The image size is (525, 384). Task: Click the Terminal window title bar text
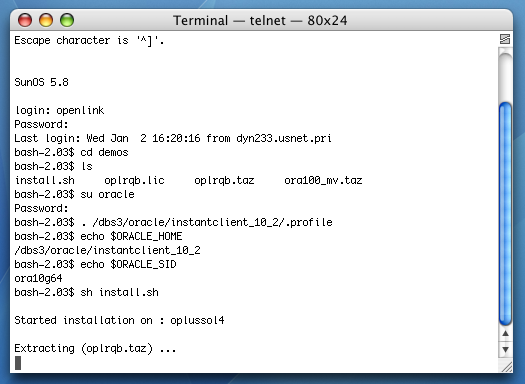(260, 20)
